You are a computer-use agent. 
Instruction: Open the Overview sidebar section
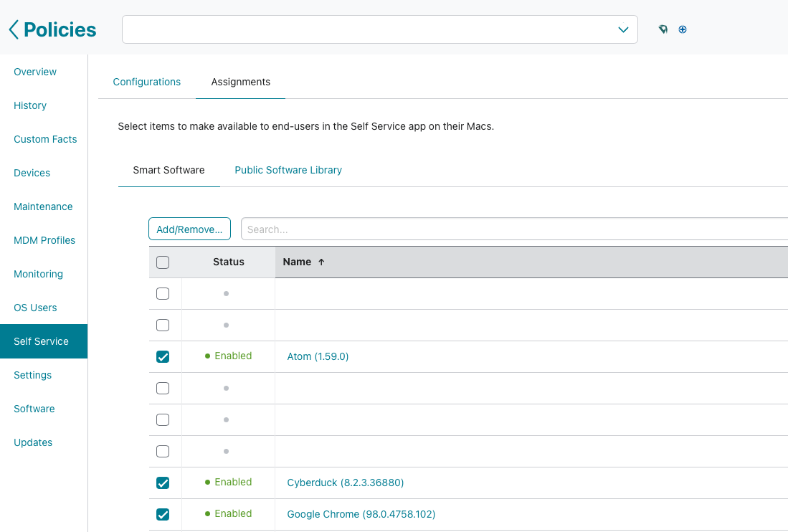(35, 72)
